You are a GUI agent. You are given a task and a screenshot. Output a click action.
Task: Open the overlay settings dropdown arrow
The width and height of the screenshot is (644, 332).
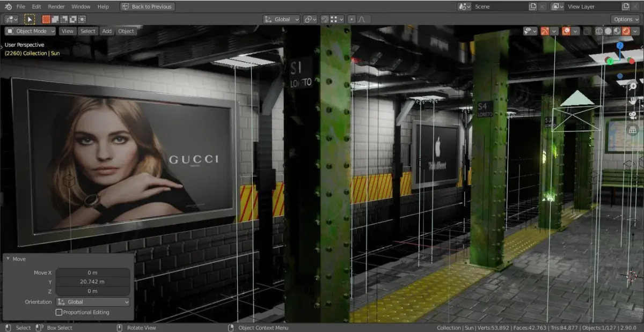(x=575, y=31)
